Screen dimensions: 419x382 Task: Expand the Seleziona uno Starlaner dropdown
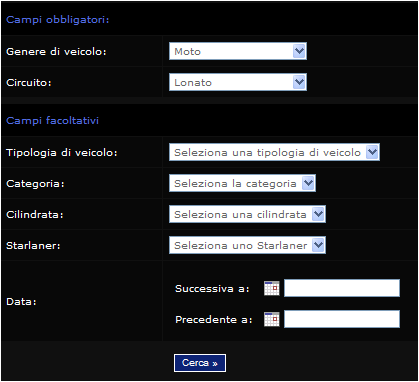coord(247,245)
